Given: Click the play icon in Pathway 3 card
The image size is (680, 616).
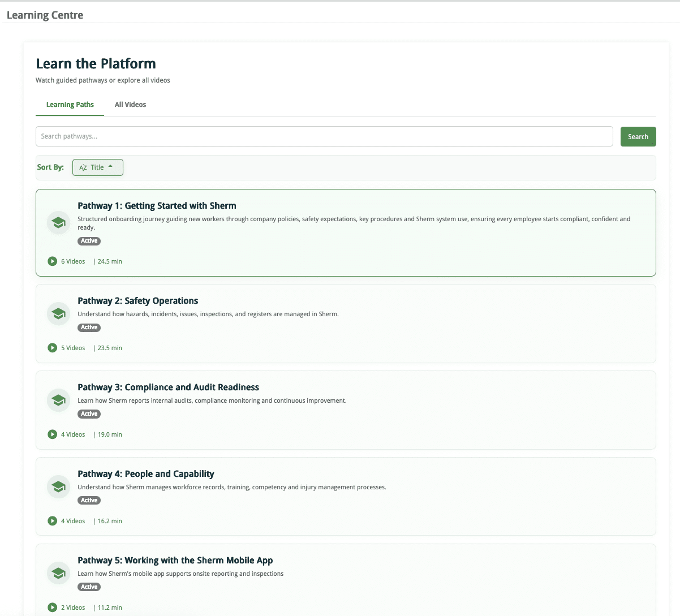Looking at the screenshot, I should click(52, 434).
